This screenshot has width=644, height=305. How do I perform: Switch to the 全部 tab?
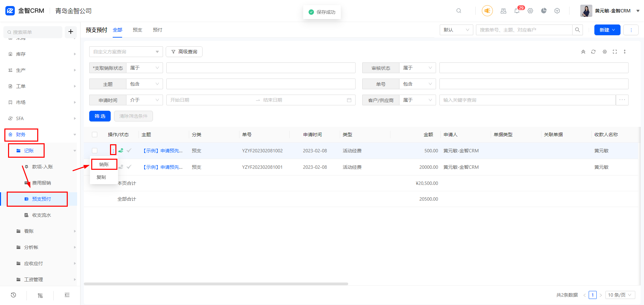(x=117, y=30)
